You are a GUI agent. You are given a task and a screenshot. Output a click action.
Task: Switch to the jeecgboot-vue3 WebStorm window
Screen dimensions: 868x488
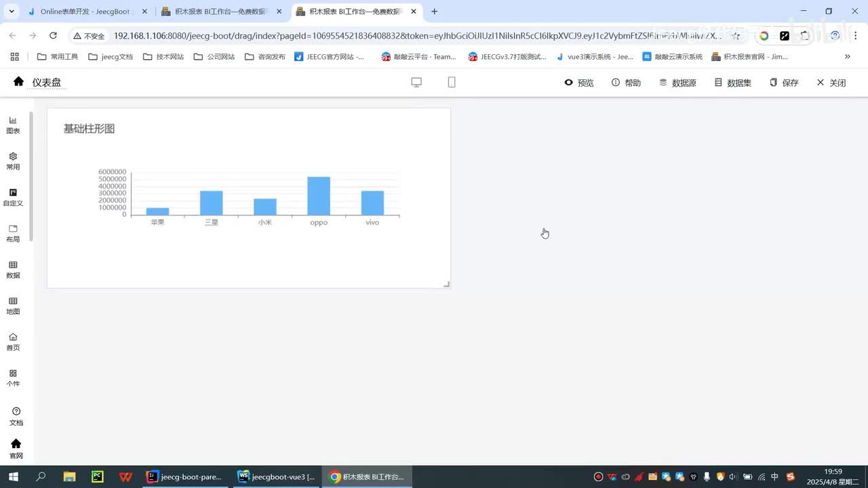[x=276, y=476]
